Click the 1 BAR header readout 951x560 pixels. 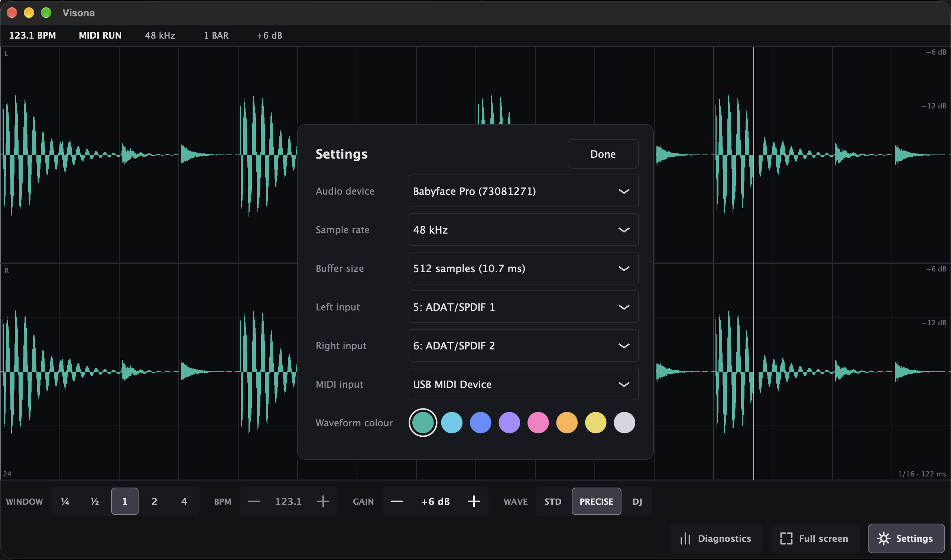(x=216, y=36)
